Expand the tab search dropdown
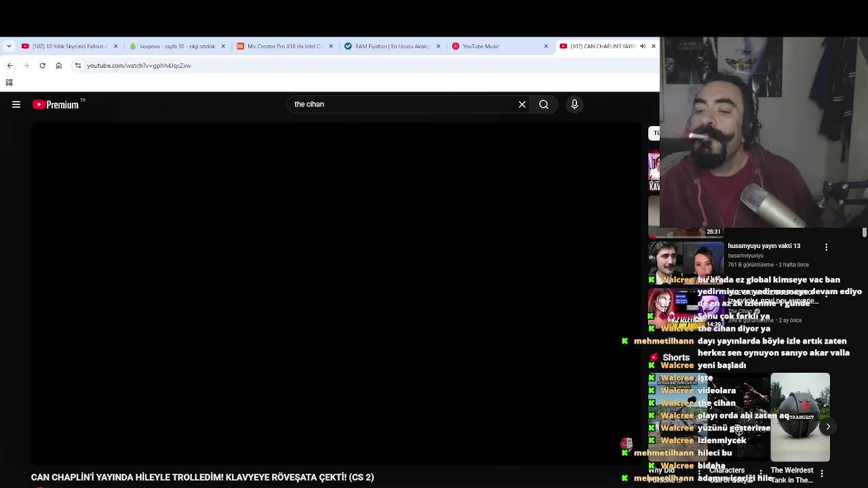The height and width of the screenshot is (488, 868). 9,46
